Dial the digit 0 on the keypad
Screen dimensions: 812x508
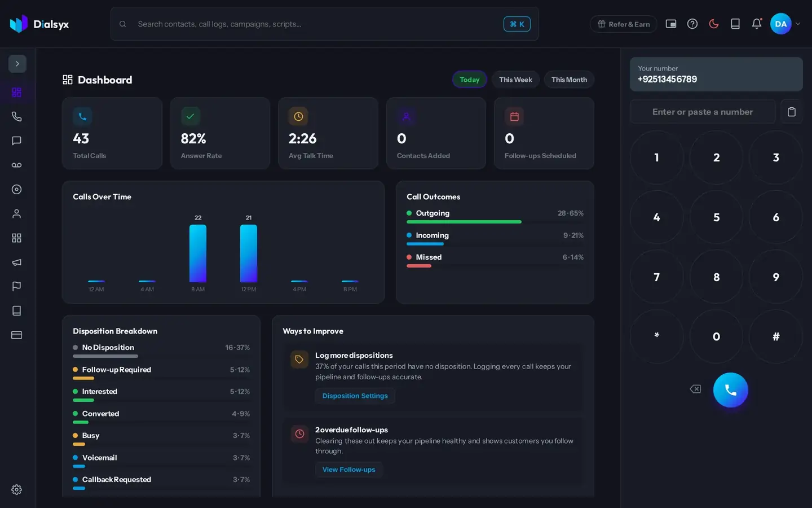pos(716,336)
